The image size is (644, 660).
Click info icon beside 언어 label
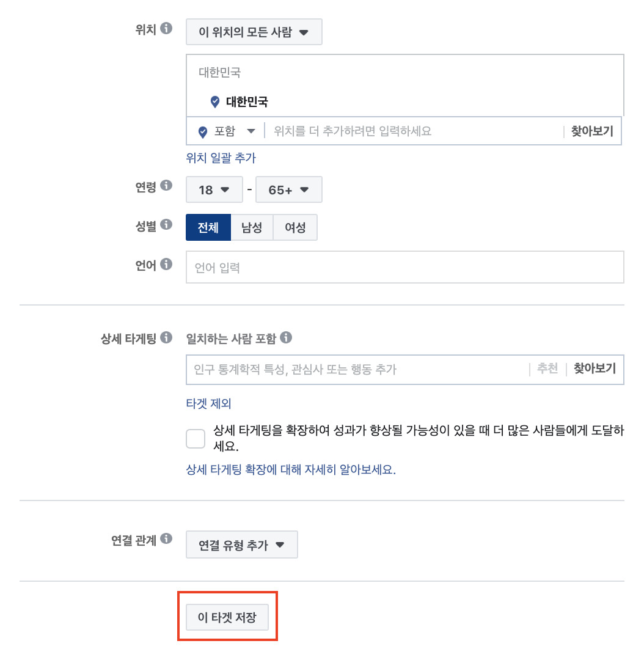click(166, 264)
